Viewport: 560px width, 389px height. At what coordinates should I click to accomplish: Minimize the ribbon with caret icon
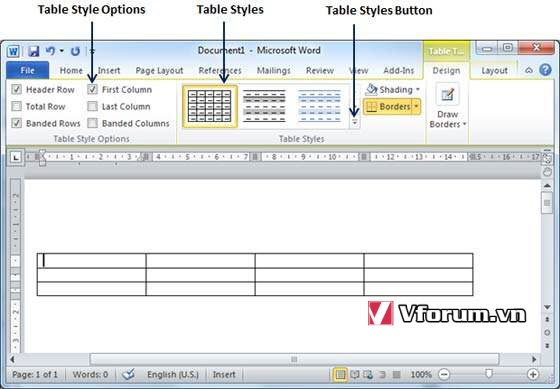[x=529, y=70]
